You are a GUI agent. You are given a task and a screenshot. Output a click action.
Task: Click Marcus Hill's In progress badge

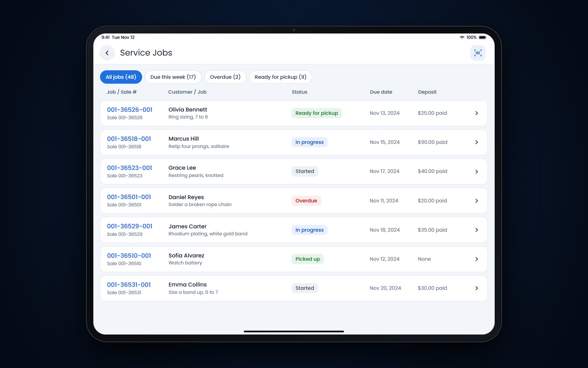[x=309, y=142]
